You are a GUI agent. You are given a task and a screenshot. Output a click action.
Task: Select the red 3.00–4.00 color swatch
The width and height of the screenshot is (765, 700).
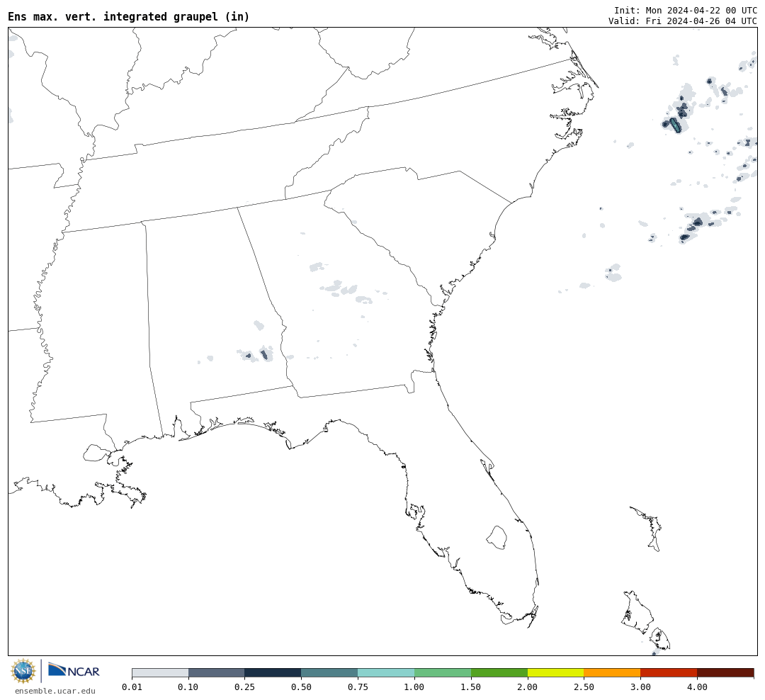669,673
